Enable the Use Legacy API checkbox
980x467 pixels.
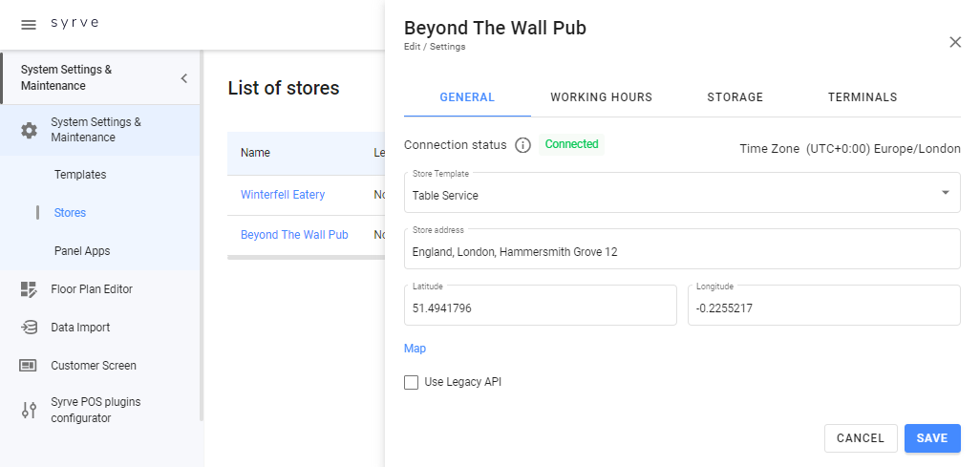(412, 382)
